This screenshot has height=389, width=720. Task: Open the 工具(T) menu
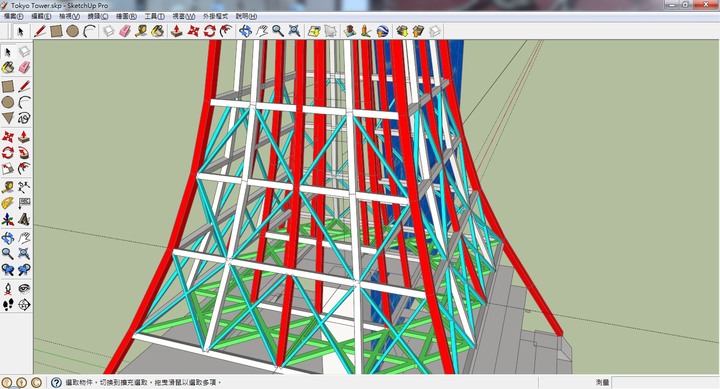coord(154,16)
